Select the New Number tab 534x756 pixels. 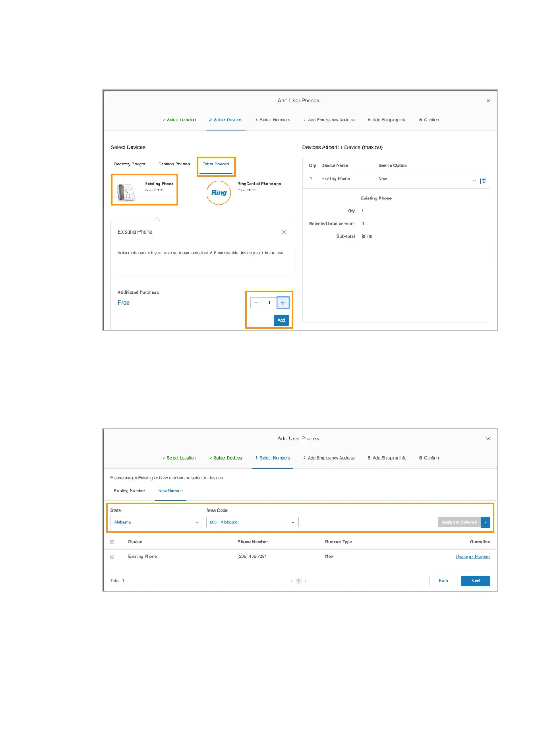(170, 491)
